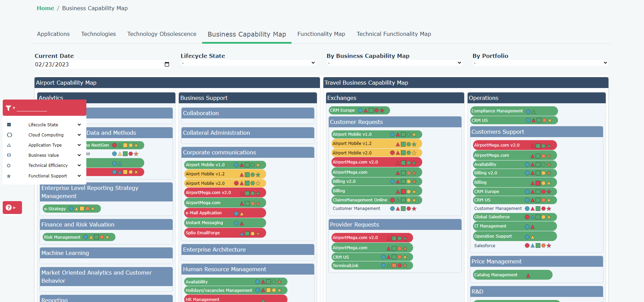Click the red help question mark icon
Image resolution: width=644 pixels, height=302 pixels.
click(x=9, y=208)
